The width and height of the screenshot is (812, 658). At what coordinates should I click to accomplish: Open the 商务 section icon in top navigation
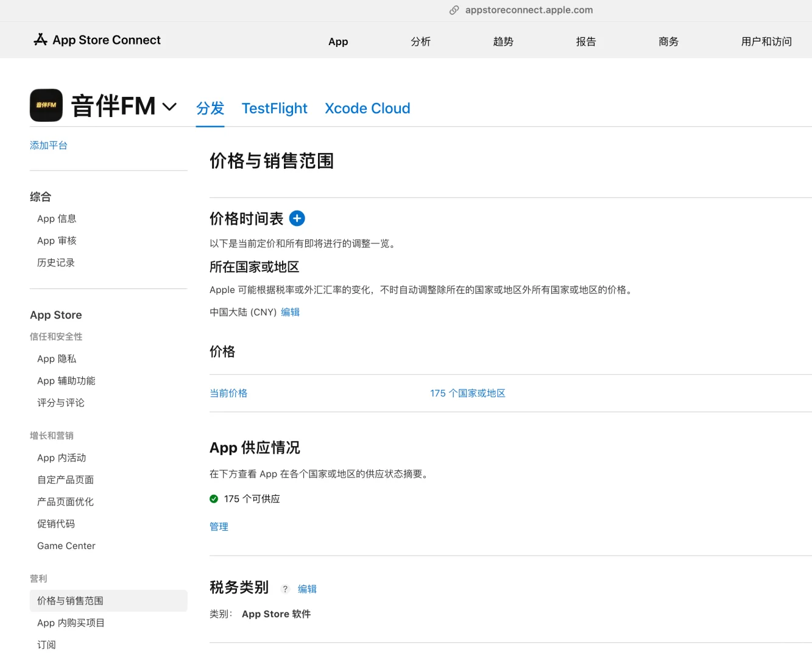tap(668, 41)
